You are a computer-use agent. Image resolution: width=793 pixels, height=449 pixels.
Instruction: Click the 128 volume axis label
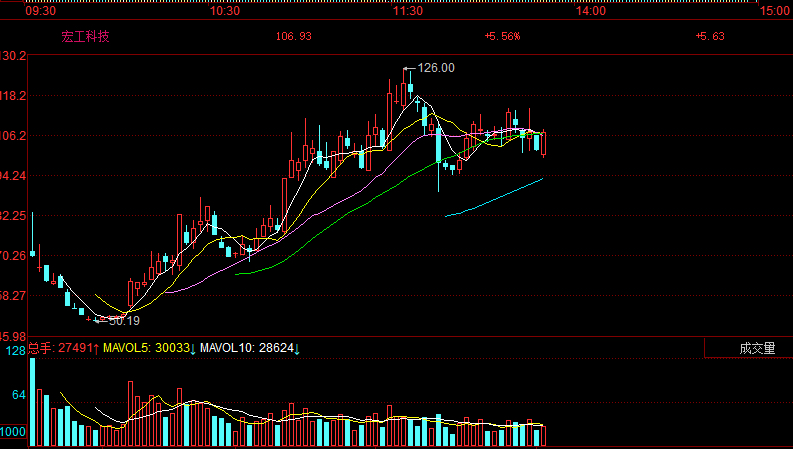point(16,351)
